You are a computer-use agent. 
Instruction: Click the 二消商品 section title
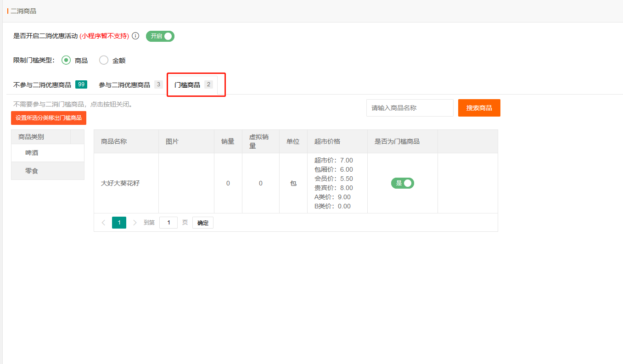tap(23, 11)
